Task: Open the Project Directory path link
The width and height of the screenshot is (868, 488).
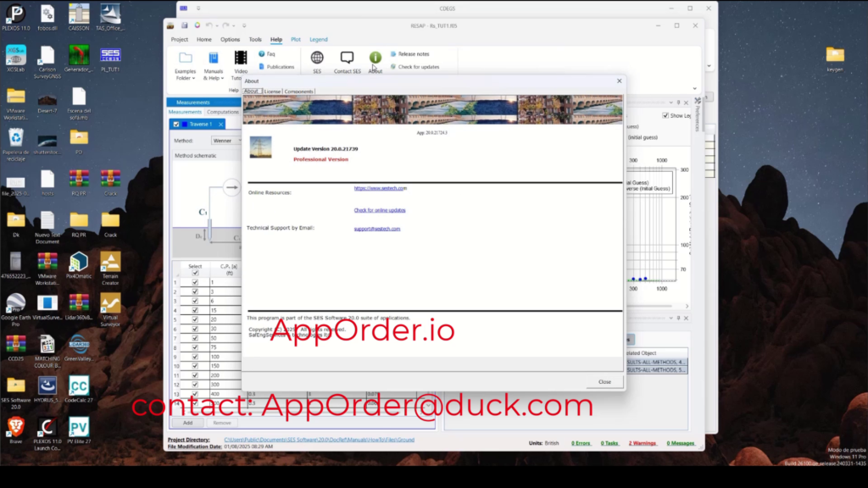Action: [319, 440]
